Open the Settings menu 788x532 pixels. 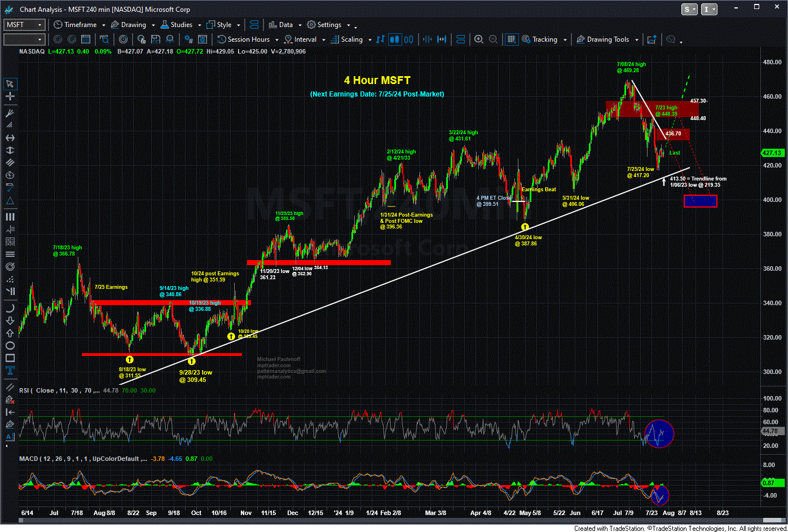tap(324, 25)
